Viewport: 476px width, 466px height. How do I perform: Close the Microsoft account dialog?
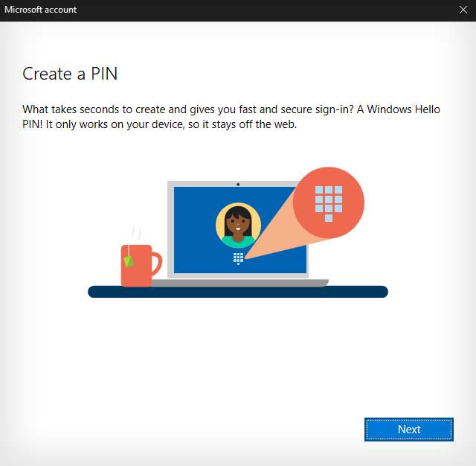point(463,10)
